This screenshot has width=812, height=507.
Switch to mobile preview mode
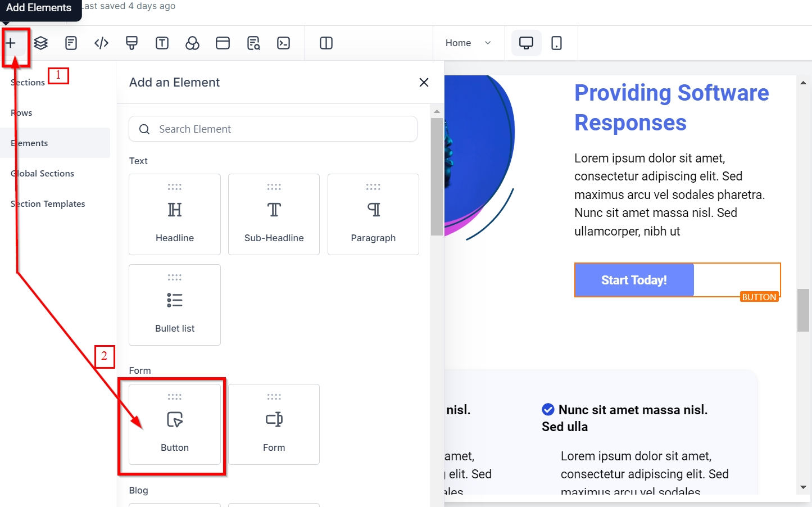click(x=556, y=43)
